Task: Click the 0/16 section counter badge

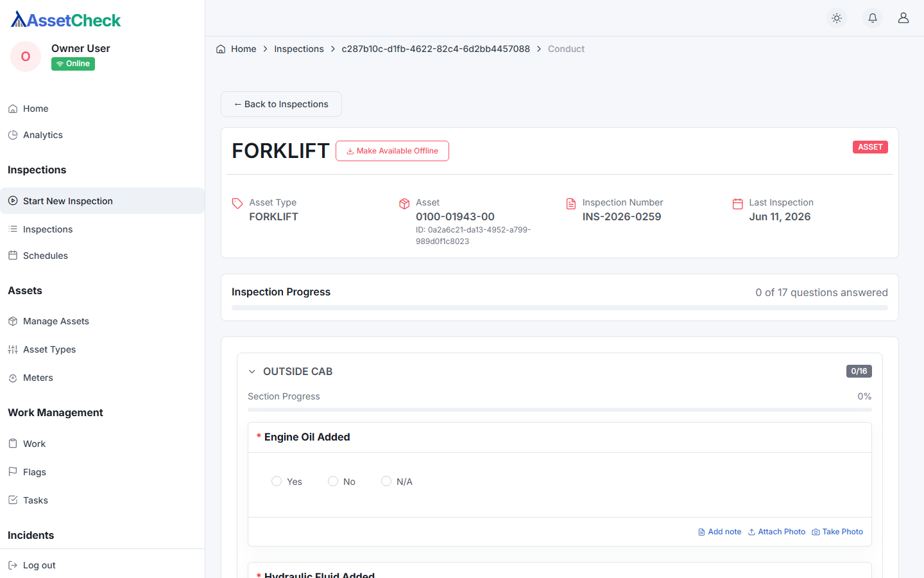Action: tap(859, 371)
